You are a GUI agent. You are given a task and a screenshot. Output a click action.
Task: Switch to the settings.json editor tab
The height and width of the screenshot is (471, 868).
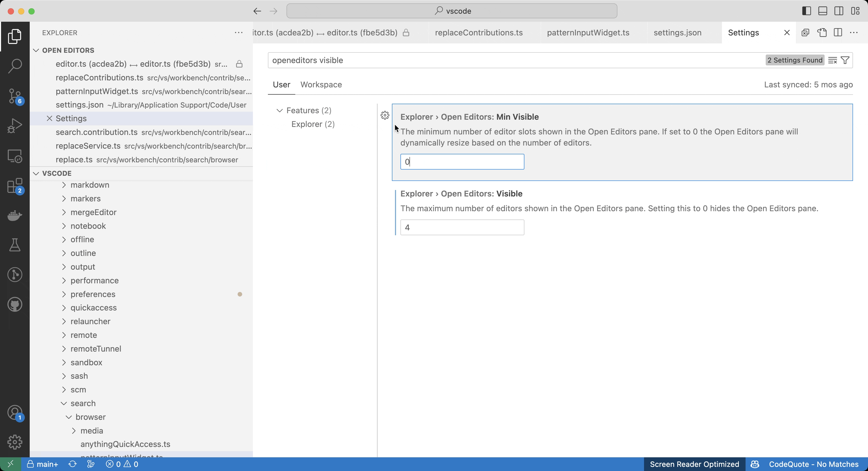(x=677, y=32)
